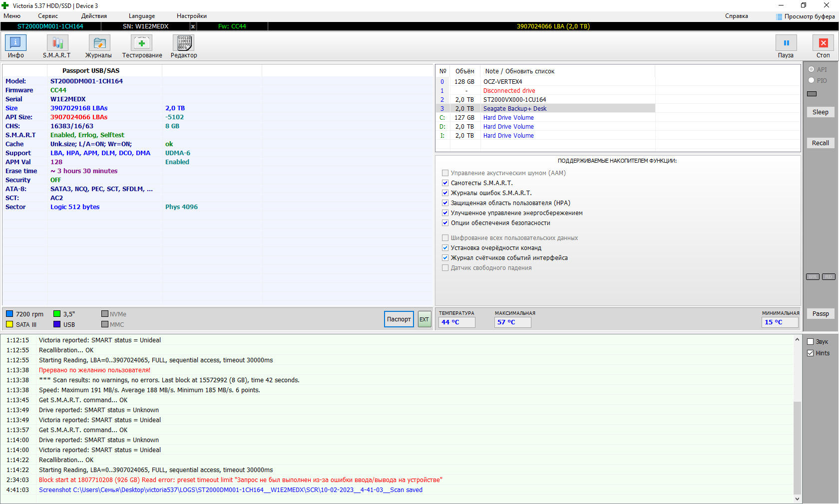Viewport: 839px width, 504px height.
Task: Select Seagate Backup+ Desk drive row
Action: pos(545,109)
